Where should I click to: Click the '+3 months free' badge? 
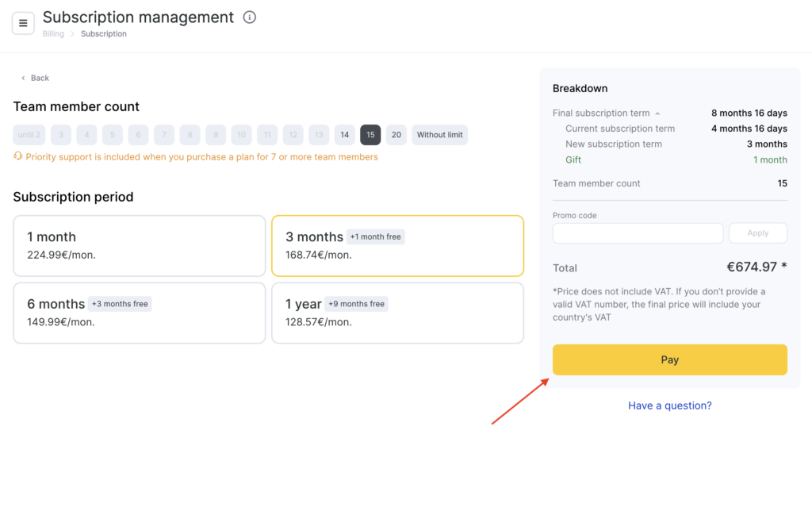tap(120, 304)
